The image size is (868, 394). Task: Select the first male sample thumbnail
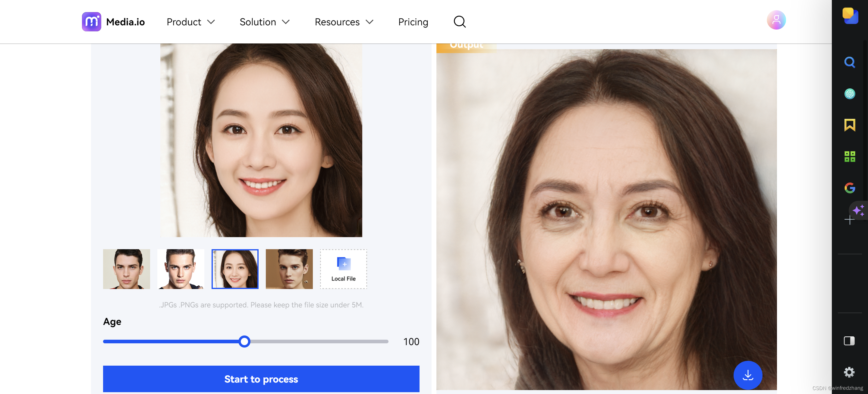tap(126, 269)
